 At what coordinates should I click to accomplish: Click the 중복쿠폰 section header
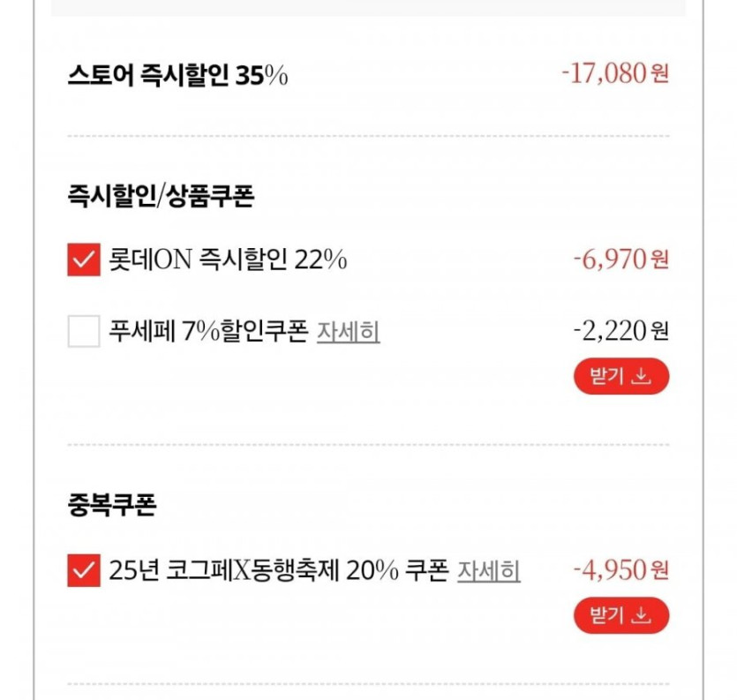tap(111, 507)
